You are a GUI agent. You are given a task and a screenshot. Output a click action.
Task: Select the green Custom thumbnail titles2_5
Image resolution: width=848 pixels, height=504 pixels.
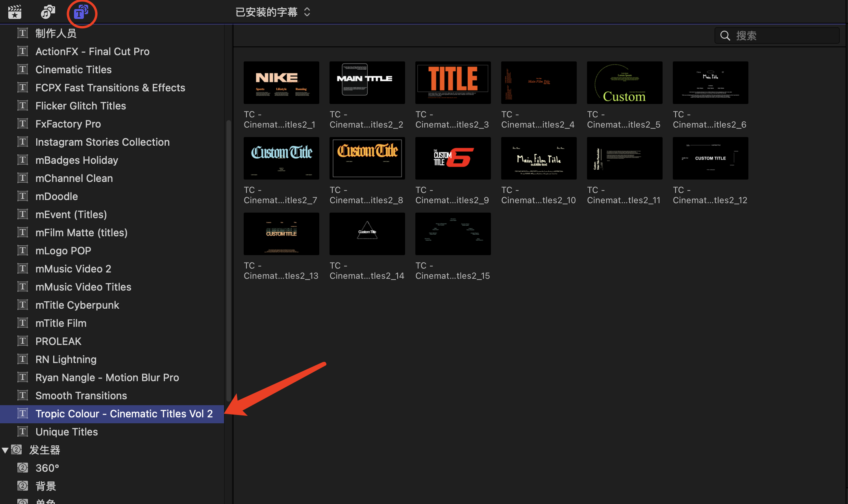coord(624,83)
